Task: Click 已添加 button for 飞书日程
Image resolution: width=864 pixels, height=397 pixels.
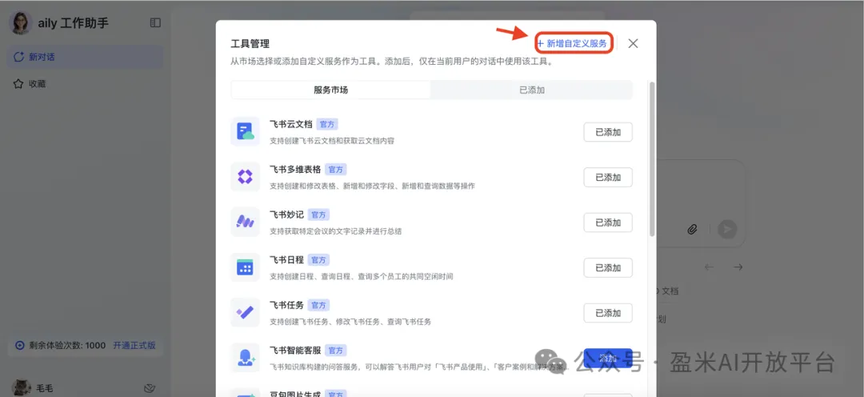Action: click(x=608, y=268)
